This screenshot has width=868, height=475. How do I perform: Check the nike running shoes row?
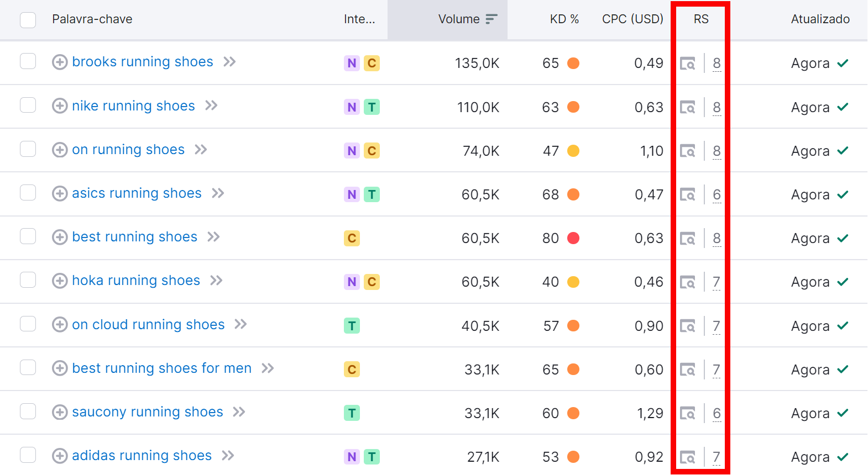click(x=28, y=105)
